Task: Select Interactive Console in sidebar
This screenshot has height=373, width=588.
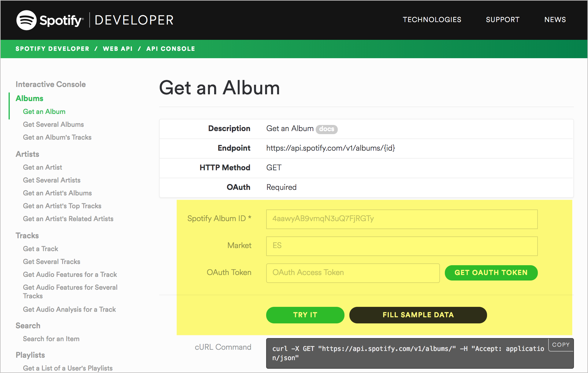Action: pyautogui.click(x=50, y=84)
